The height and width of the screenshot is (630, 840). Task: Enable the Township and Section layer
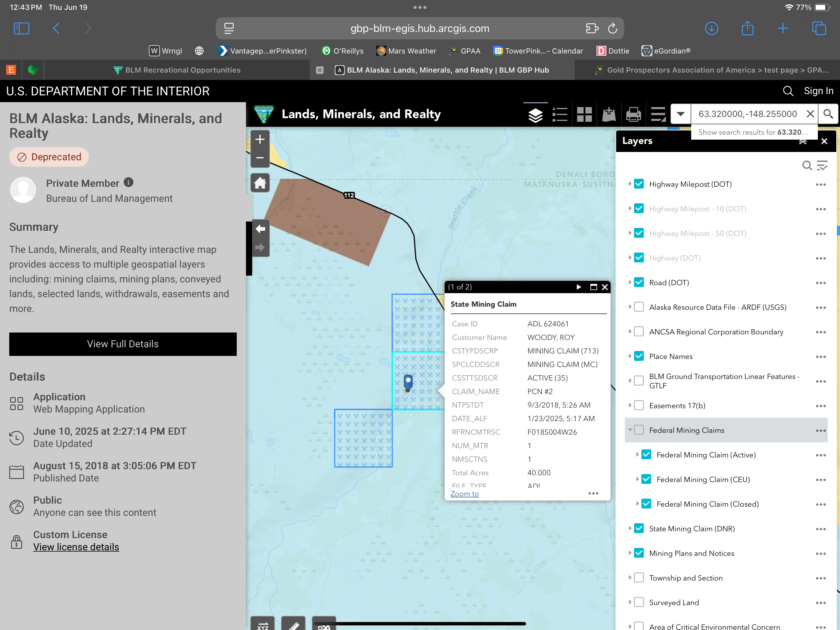pos(639,578)
